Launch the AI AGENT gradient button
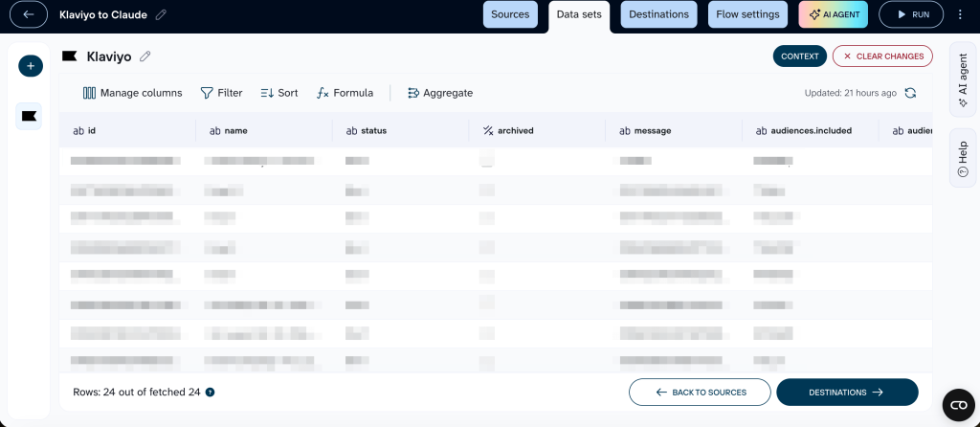The width and height of the screenshot is (980, 427). tap(834, 14)
